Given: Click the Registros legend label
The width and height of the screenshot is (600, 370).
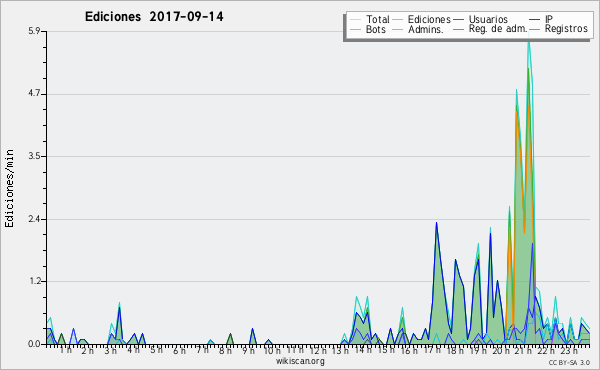Looking at the screenshot, I should coord(566,29).
